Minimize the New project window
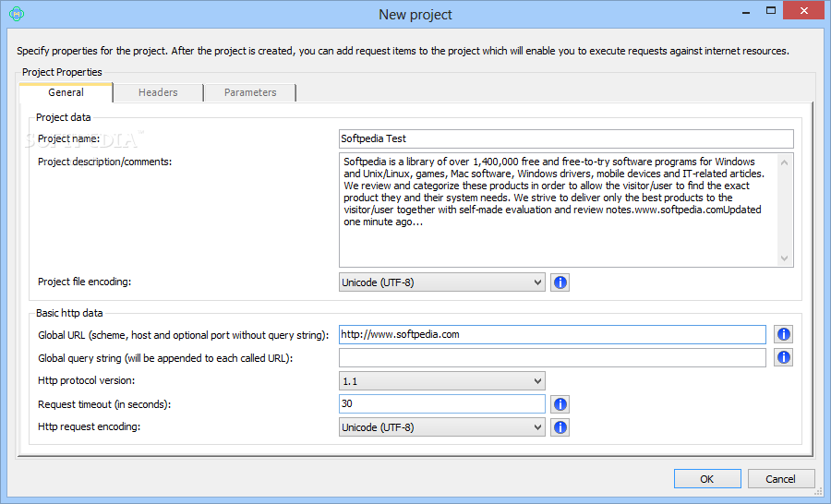 (746, 11)
